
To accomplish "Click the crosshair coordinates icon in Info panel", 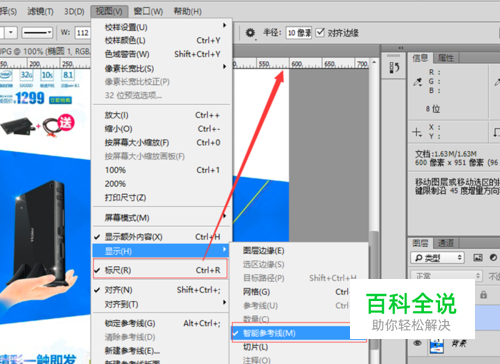I will [x=417, y=132].
